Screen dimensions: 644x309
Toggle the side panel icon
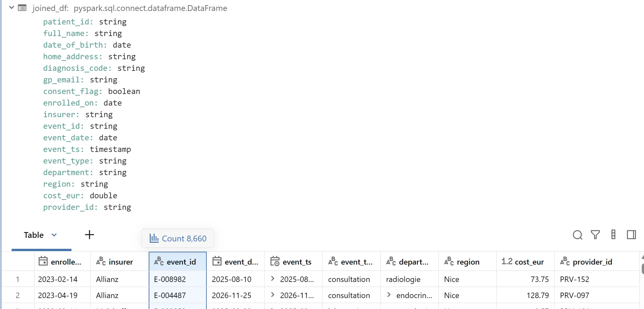pyautogui.click(x=631, y=235)
